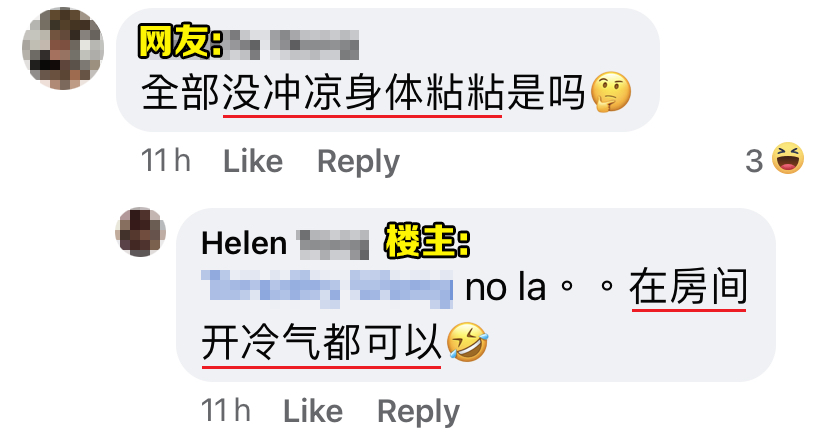The height and width of the screenshot is (434, 828).
Task: Open Helen's profile name link
Action: (285, 244)
